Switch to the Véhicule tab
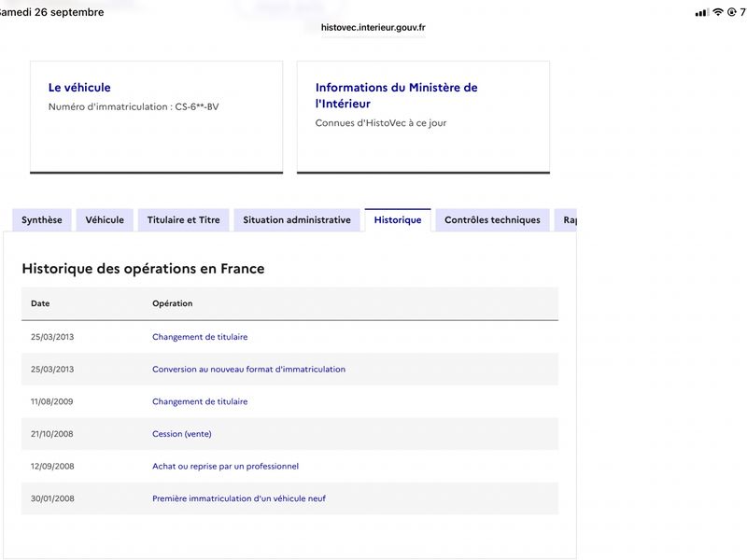 point(105,220)
